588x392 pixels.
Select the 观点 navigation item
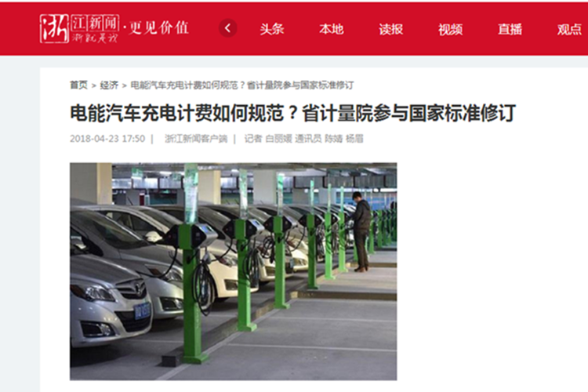569,29
